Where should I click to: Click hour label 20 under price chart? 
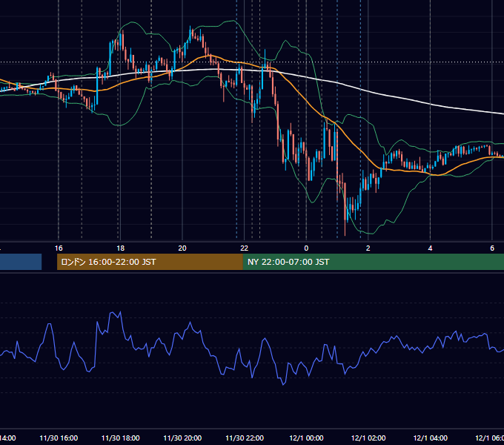(x=182, y=248)
